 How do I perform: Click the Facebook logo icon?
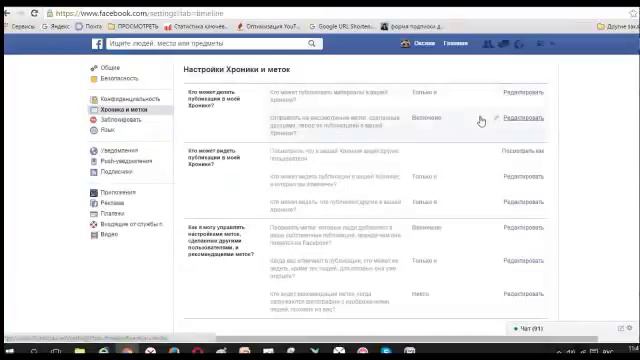[97, 44]
